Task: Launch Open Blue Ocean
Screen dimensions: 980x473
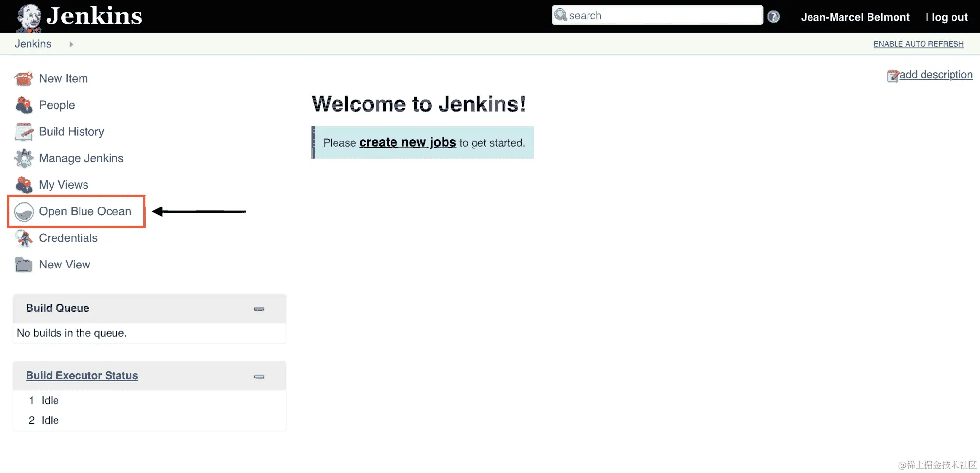Action: [85, 211]
